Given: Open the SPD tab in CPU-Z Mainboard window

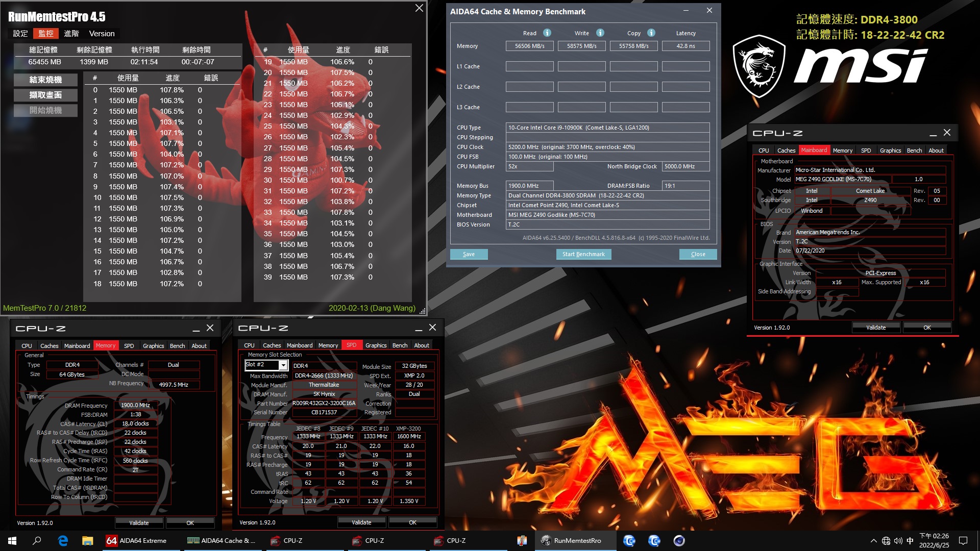Looking at the screenshot, I should coord(866,151).
